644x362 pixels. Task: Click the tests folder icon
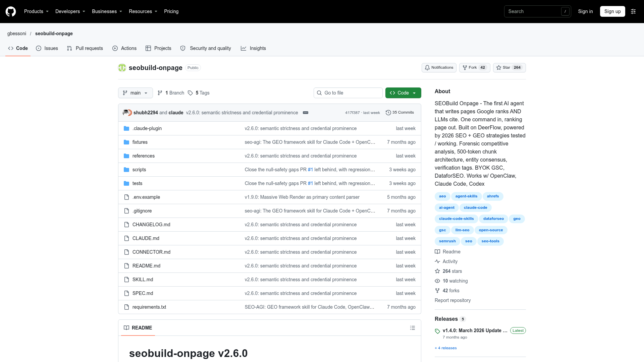(126, 183)
